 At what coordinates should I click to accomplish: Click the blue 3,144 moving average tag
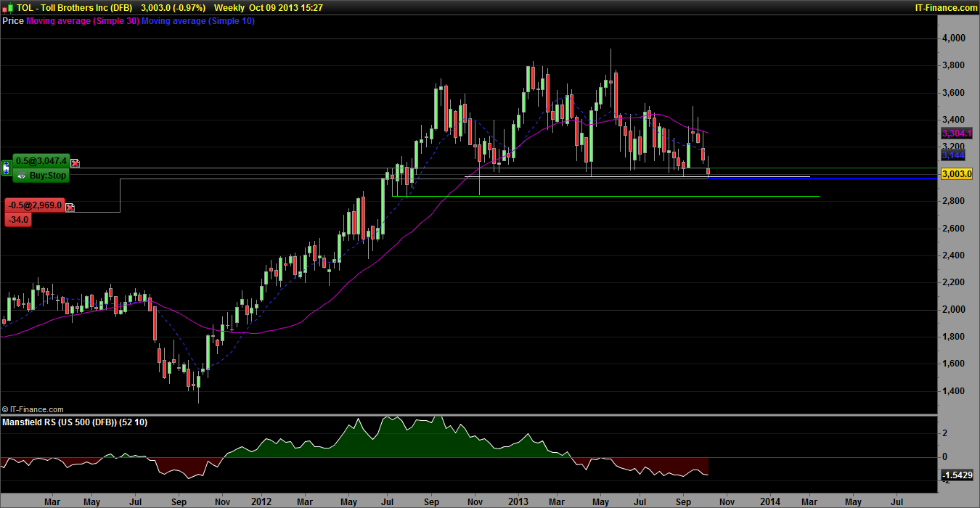pyautogui.click(x=952, y=155)
